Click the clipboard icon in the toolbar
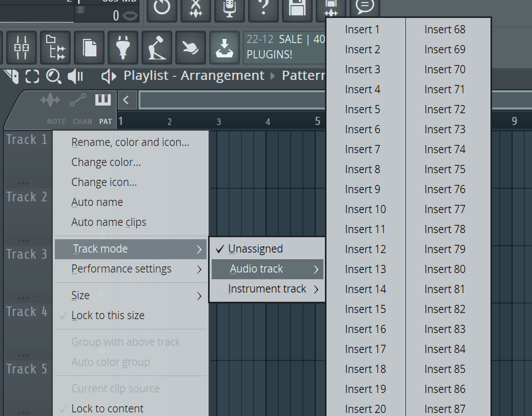 pyautogui.click(x=89, y=47)
